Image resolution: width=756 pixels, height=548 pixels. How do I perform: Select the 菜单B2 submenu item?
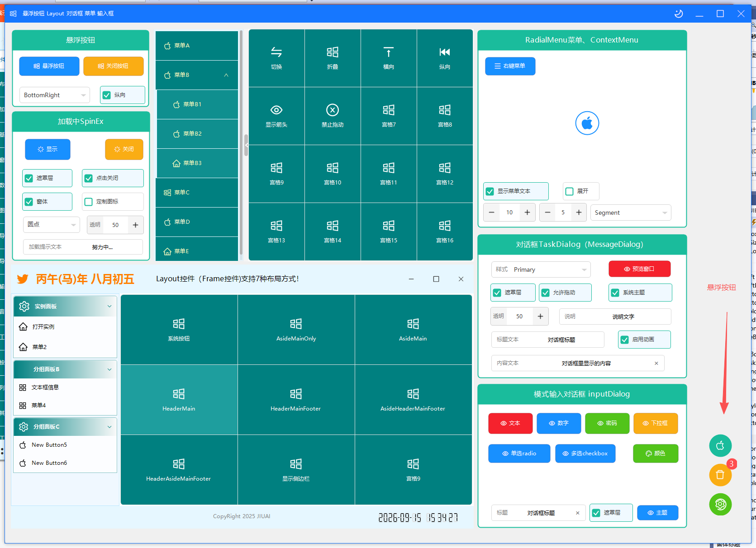197,134
